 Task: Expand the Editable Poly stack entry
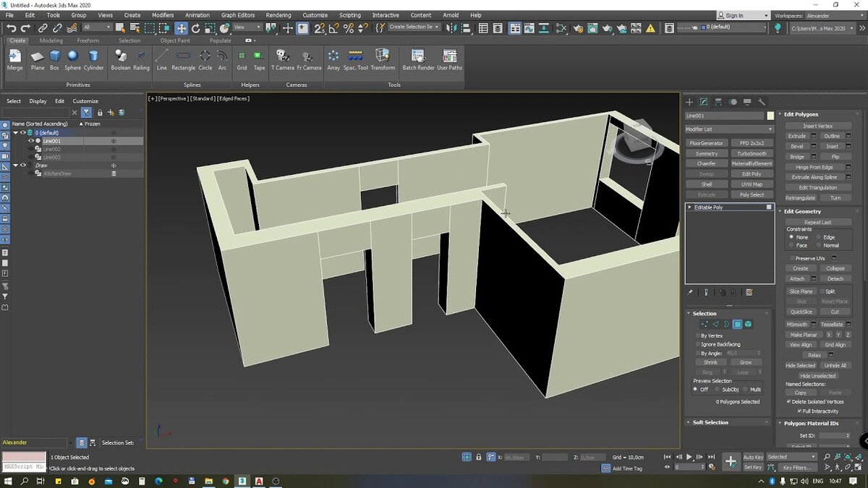click(x=690, y=207)
